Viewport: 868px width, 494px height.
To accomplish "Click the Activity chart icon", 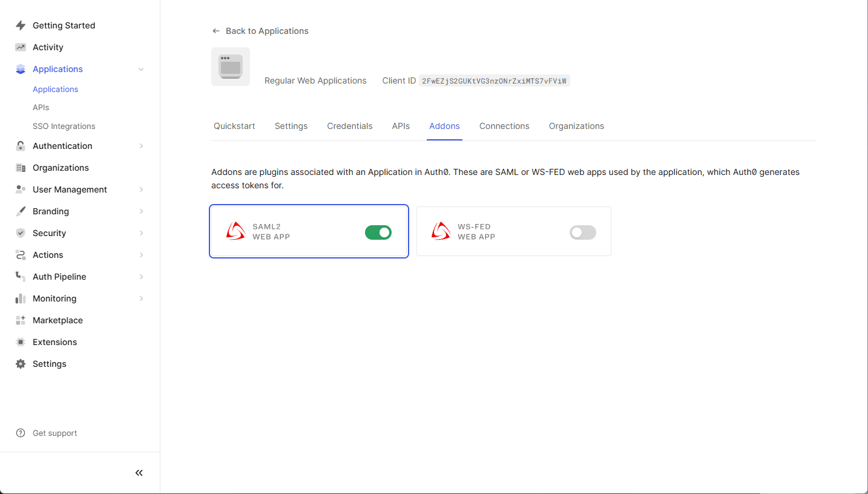I will pyautogui.click(x=21, y=47).
